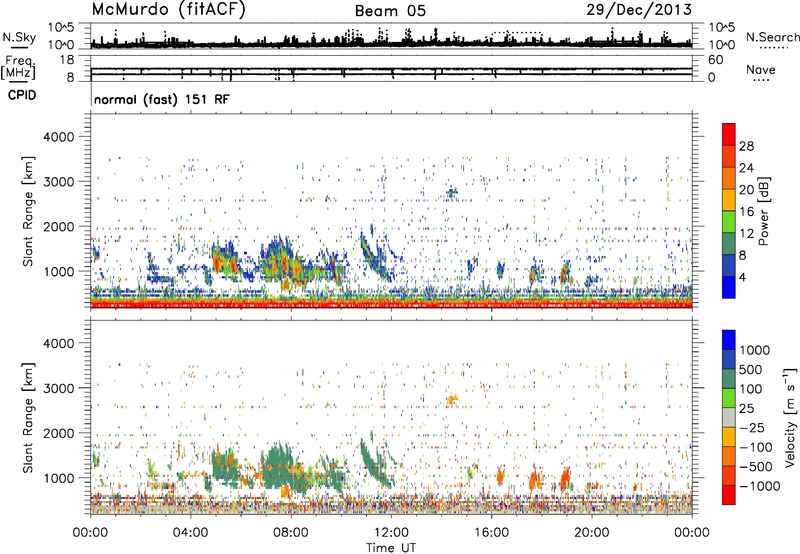
Task: Click the 'Power [dB]' colorbar label
Action: click(x=763, y=211)
